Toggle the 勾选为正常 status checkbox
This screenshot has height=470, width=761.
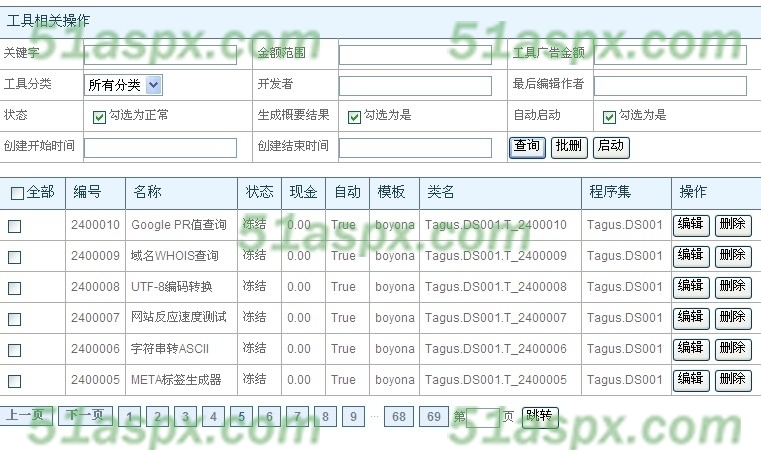(x=99, y=117)
